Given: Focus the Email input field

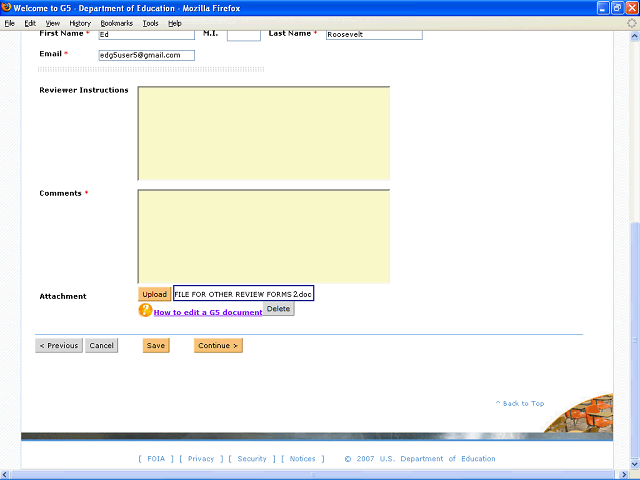Looking at the screenshot, I should [147, 55].
